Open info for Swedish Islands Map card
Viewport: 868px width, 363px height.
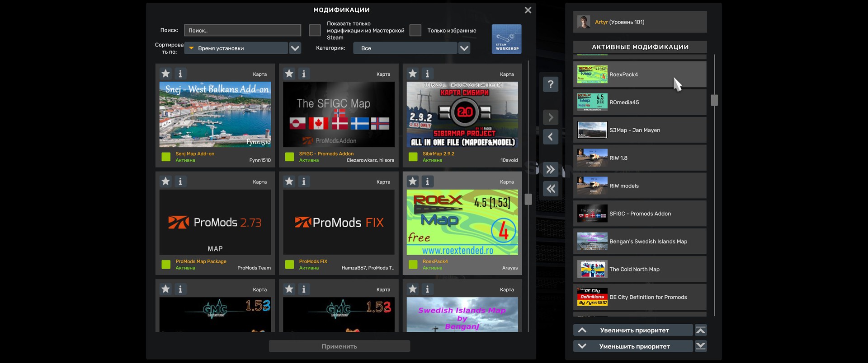pyautogui.click(x=427, y=289)
